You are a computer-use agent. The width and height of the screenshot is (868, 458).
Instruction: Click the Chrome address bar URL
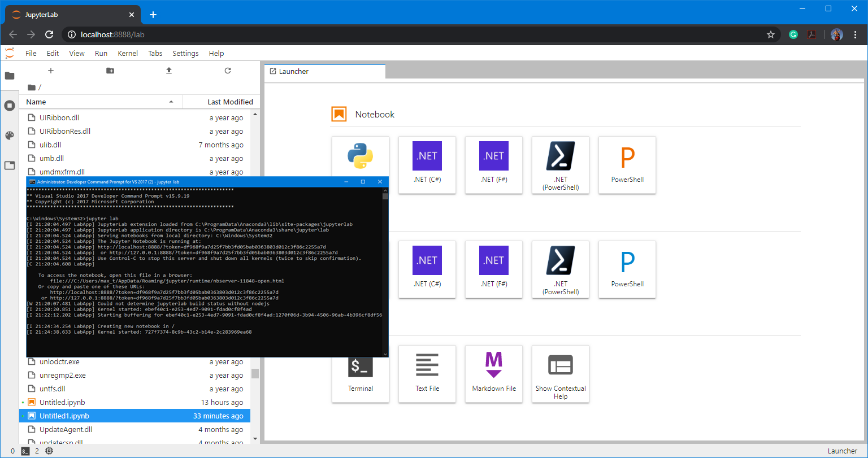tap(112, 34)
